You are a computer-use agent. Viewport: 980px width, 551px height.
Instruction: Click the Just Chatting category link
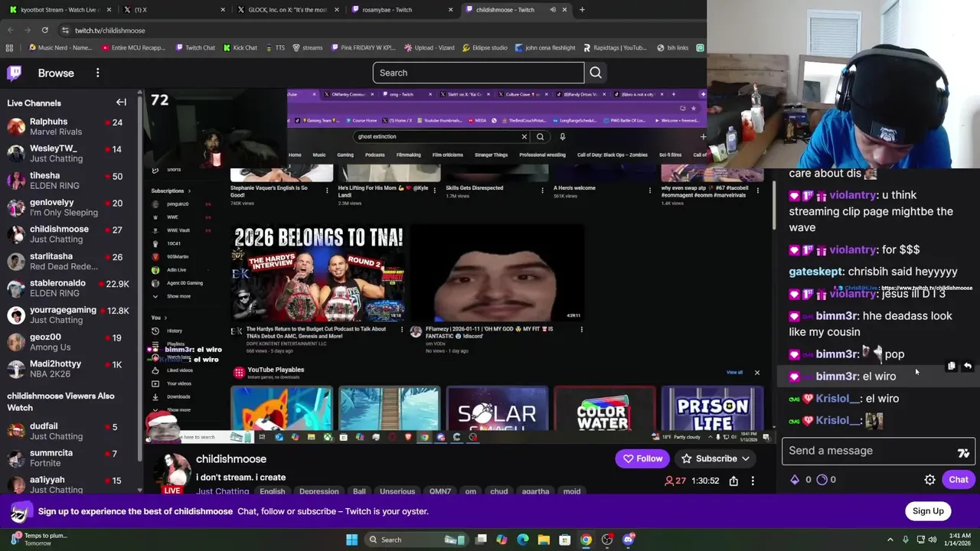click(222, 491)
